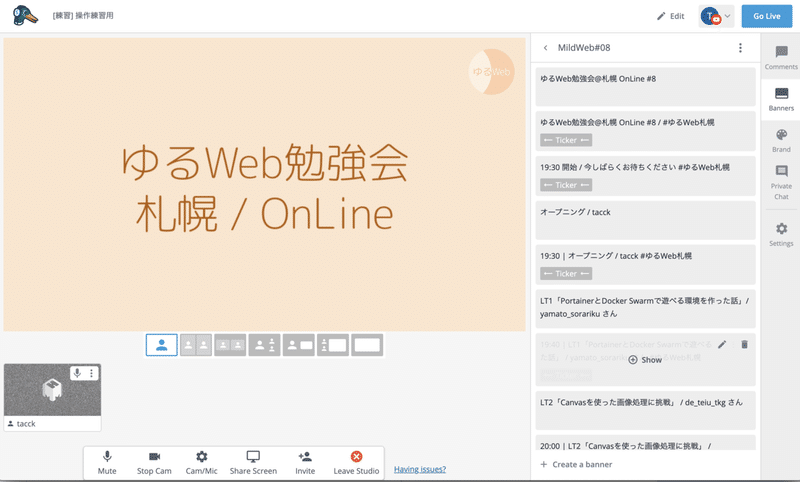Select the leader with side participants layout
Screen dimensions: 800x482
pyautogui.click(x=264, y=345)
